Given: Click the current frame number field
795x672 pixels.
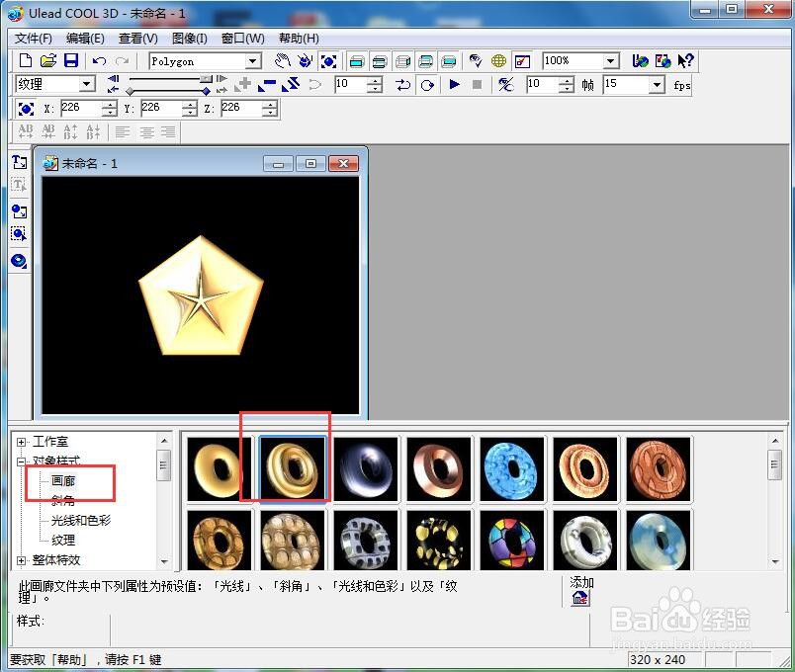Looking at the screenshot, I should click(351, 84).
